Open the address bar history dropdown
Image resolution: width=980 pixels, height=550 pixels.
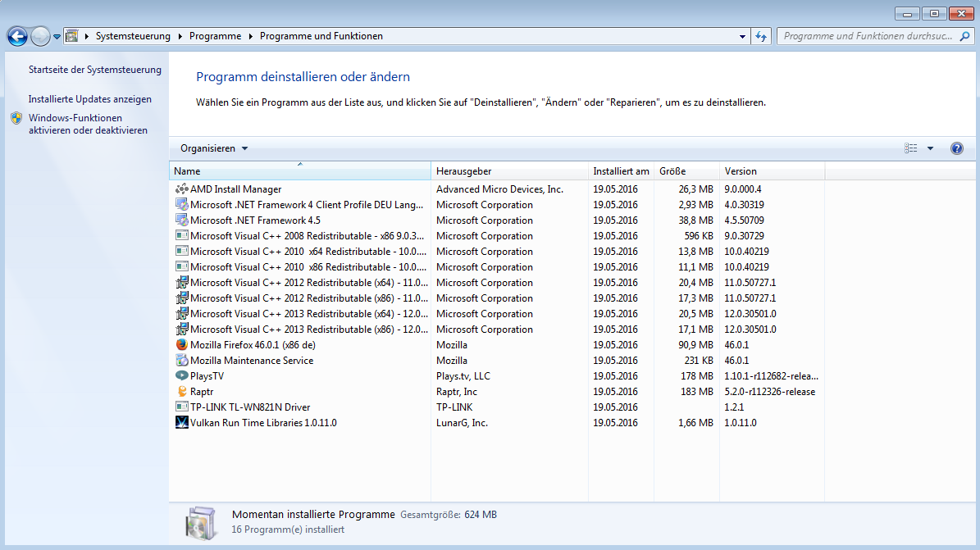pos(742,36)
